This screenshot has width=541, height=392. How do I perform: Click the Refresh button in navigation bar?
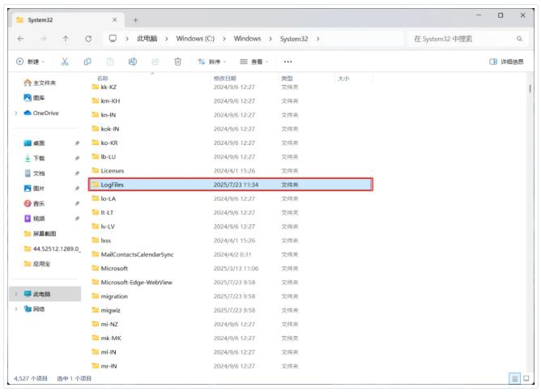[87, 38]
